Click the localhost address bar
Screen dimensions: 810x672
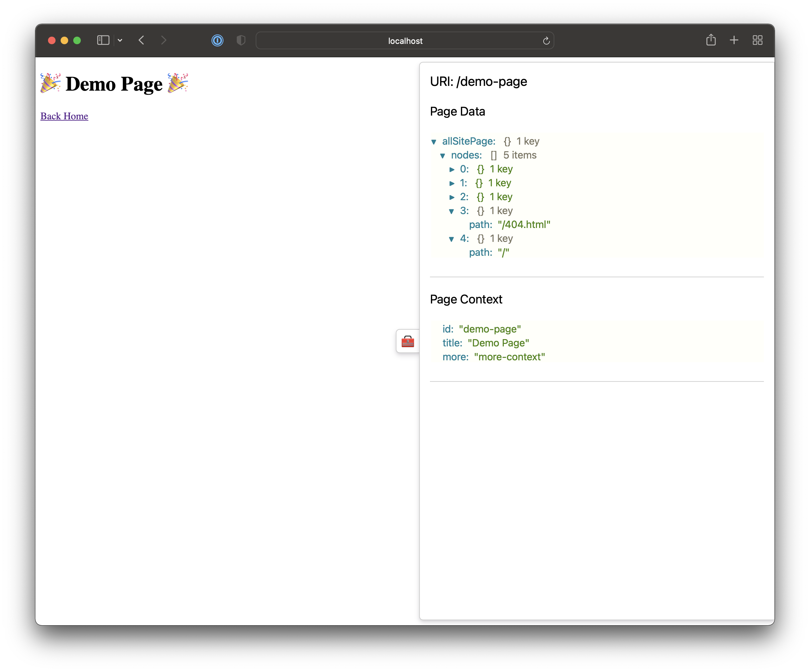(x=405, y=40)
